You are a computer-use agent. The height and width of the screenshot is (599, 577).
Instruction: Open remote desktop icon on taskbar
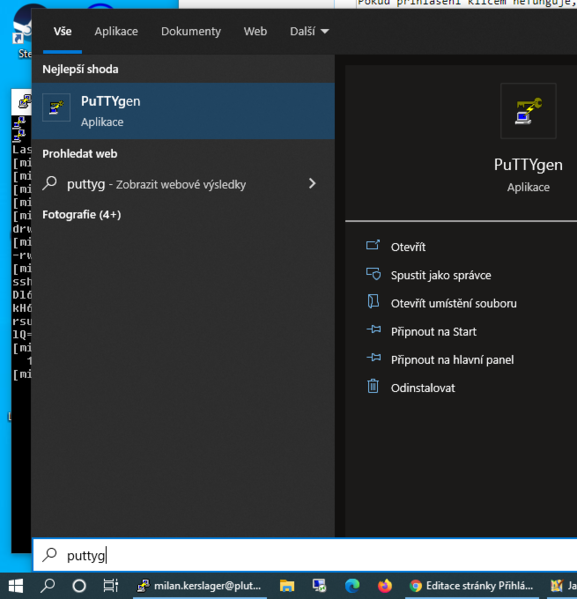point(319,586)
